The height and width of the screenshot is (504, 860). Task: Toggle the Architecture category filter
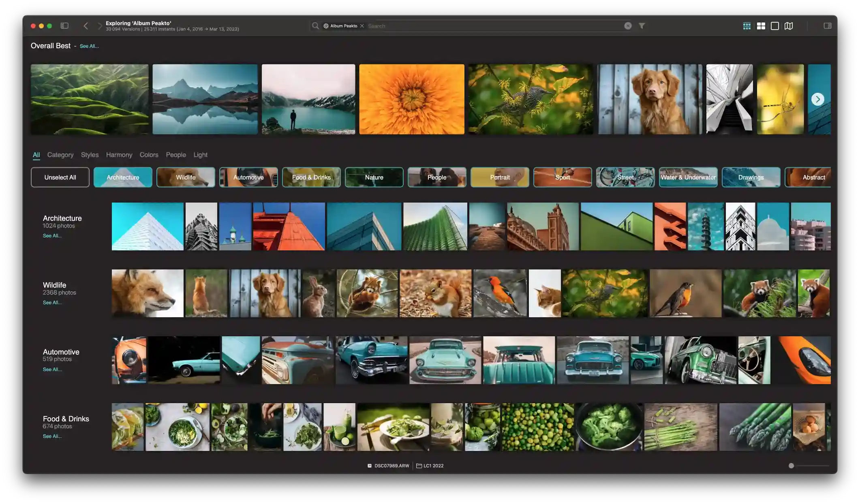123,177
